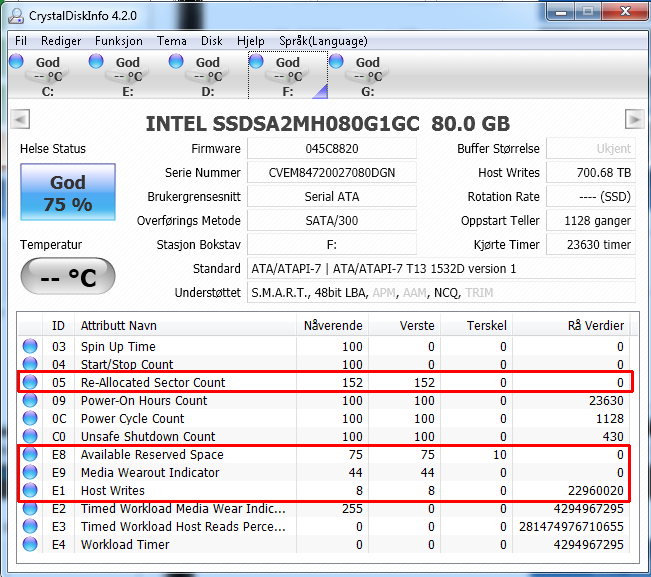
Task: Select the Power-On Hours Count attribute name
Action: pyautogui.click(x=144, y=401)
